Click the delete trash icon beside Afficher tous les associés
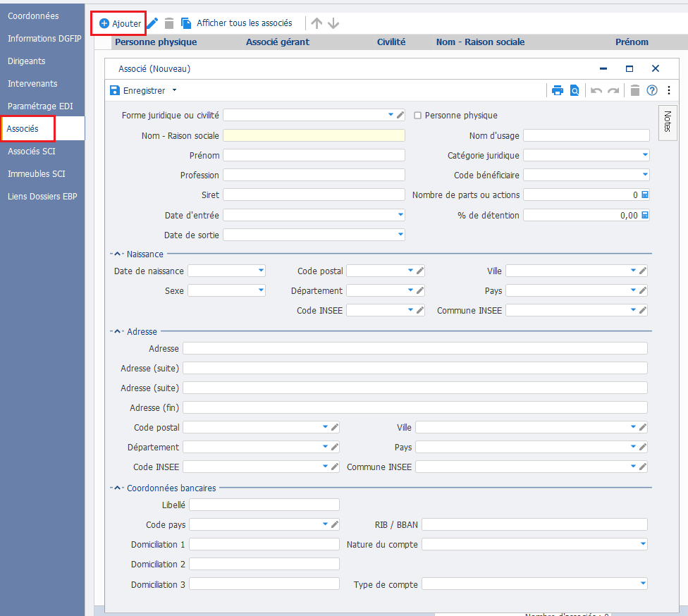The width and height of the screenshot is (688, 616). [x=169, y=23]
